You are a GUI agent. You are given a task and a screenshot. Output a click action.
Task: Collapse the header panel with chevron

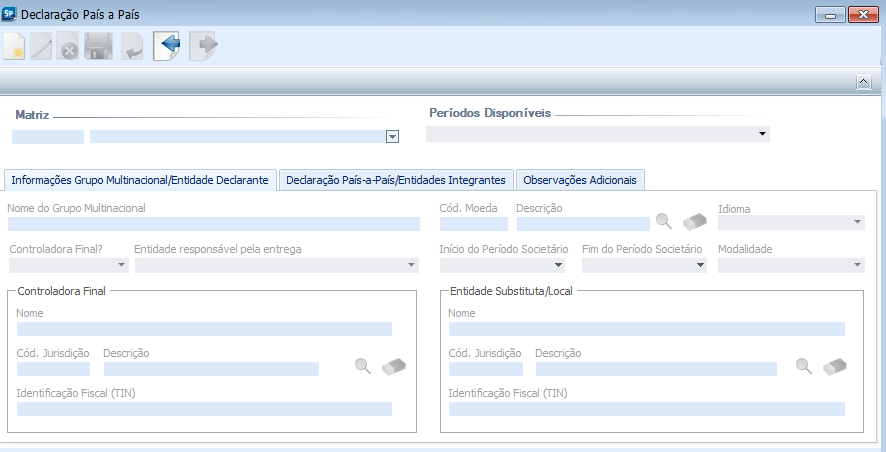tap(863, 81)
